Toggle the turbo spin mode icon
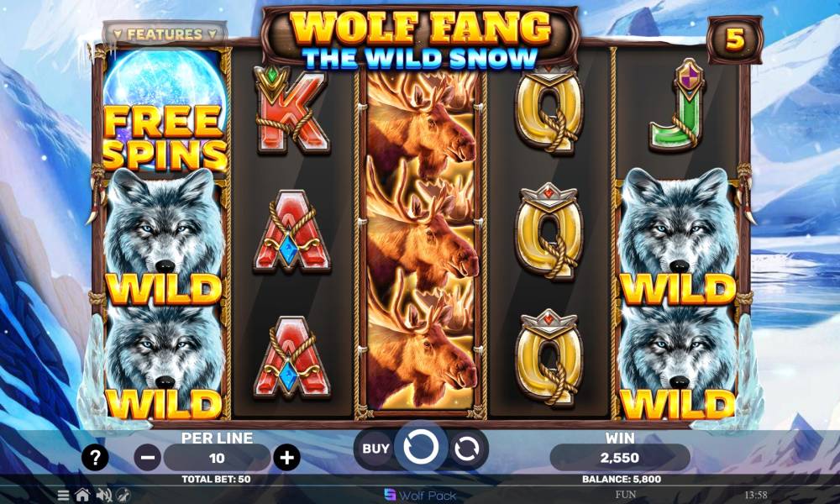Viewport: 840px width, 504px height. point(123,495)
